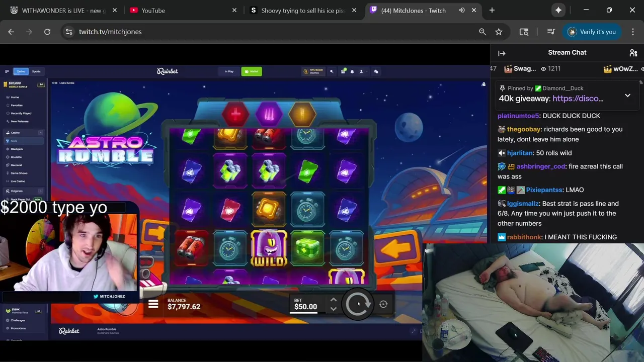
Task: Open the Rainbet sidebar hamburger menu
Action: coord(7,71)
